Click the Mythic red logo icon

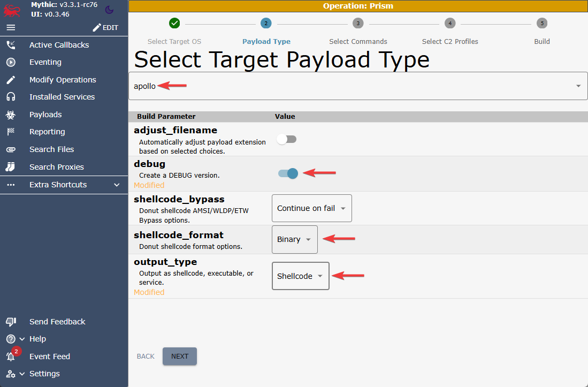click(12, 10)
